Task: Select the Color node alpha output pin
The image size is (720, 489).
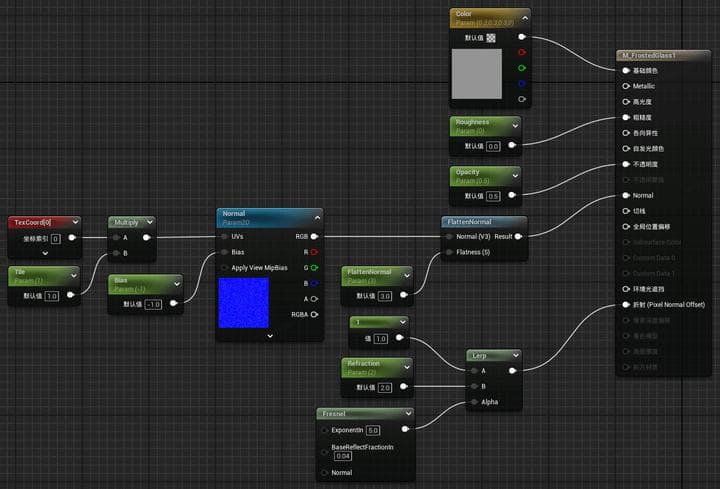Action: [522, 99]
